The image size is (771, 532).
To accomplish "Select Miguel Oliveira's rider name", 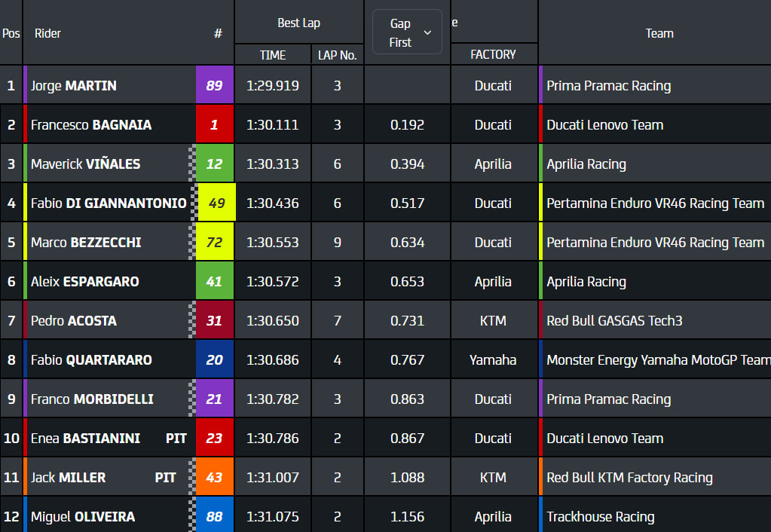I will point(83,517).
